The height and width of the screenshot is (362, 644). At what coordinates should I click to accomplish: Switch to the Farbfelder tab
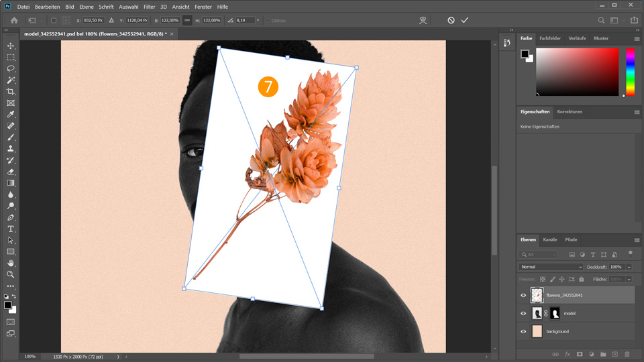coord(550,38)
